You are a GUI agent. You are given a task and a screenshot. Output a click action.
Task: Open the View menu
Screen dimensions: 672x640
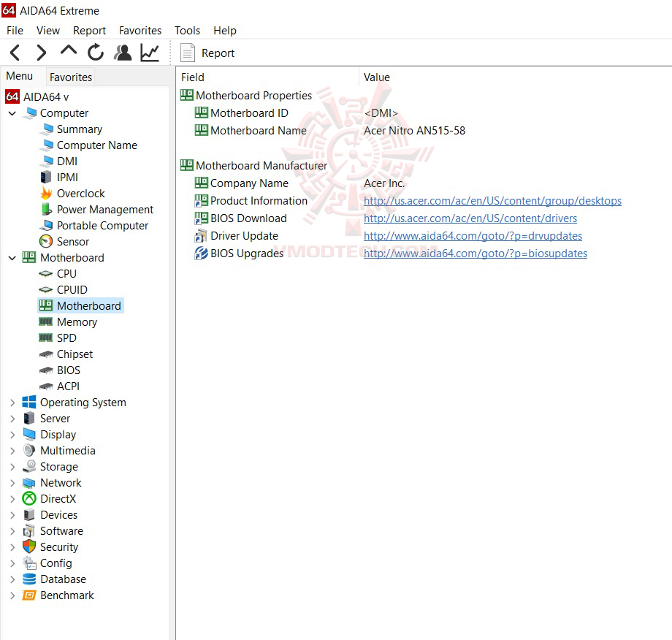point(48,31)
